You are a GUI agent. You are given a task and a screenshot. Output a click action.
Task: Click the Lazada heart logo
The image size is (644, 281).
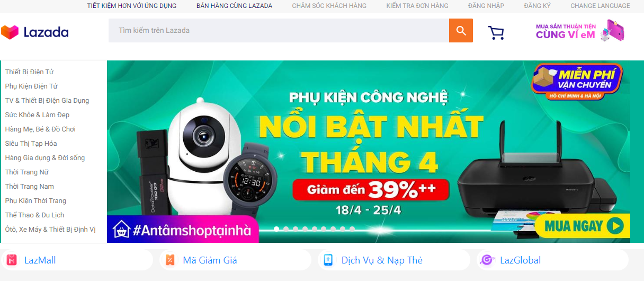click(x=10, y=32)
